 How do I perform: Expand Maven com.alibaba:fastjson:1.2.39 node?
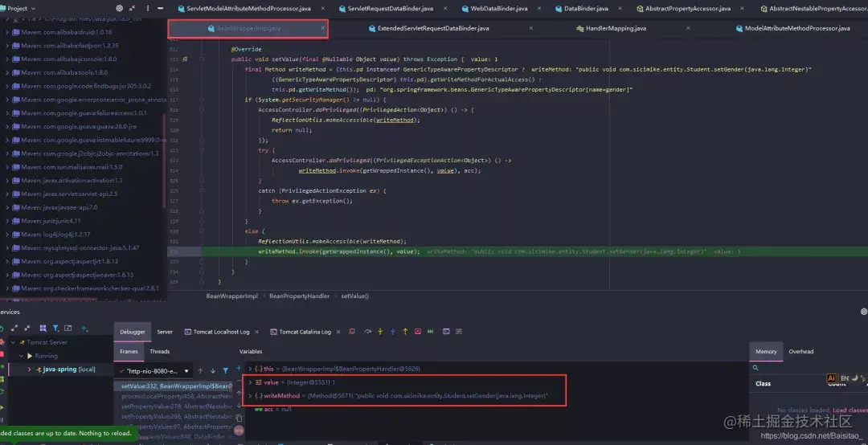[6, 46]
